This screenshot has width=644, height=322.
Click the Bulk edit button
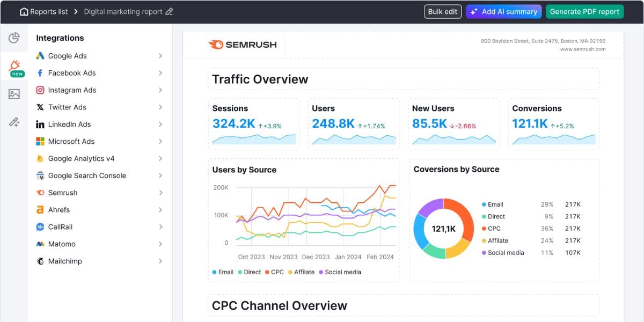[x=443, y=12]
